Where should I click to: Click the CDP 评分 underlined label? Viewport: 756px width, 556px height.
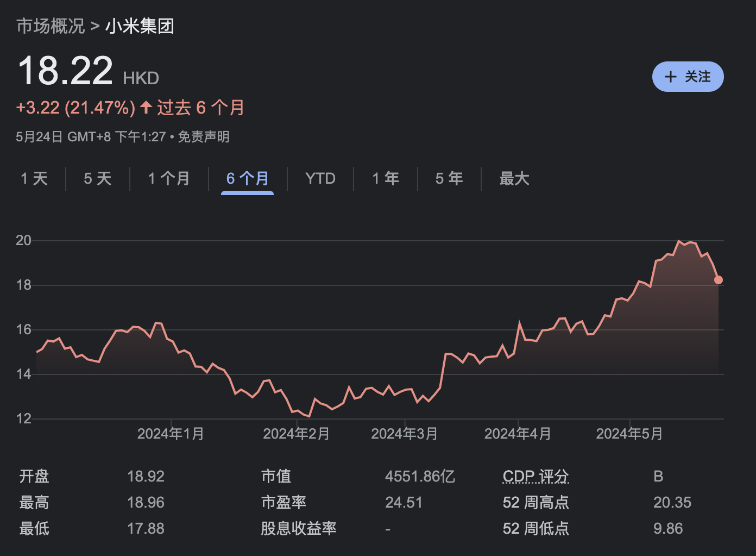(535, 477)
